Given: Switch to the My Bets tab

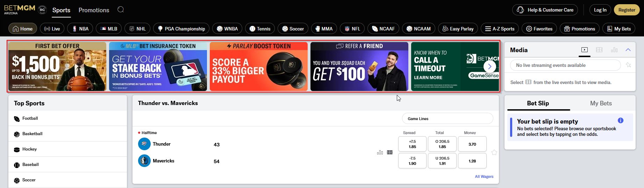Looking at the screenshot, I should (601, 103).
